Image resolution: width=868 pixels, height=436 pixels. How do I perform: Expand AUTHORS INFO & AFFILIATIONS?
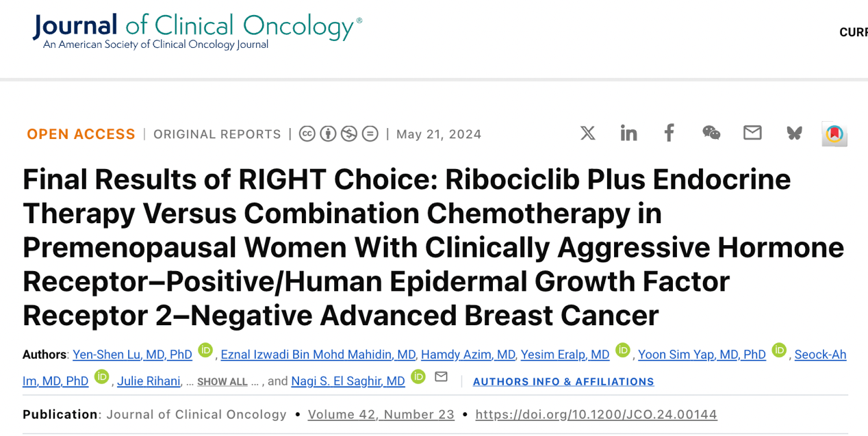(x=563, y=382)
